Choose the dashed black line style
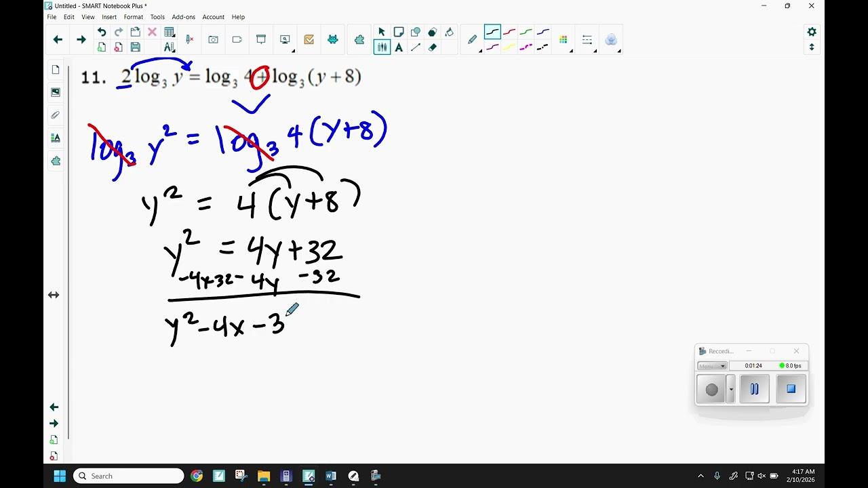Screen dimensions: 868x488 543,47
